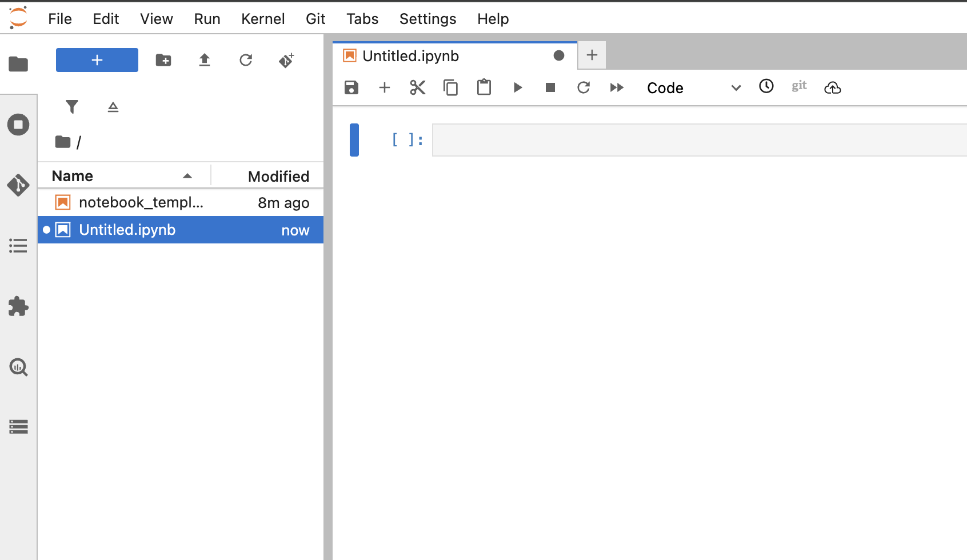Toggle the file filter funnel icon
The width and height of the screenshot is (967, 560).
point(72,107)
